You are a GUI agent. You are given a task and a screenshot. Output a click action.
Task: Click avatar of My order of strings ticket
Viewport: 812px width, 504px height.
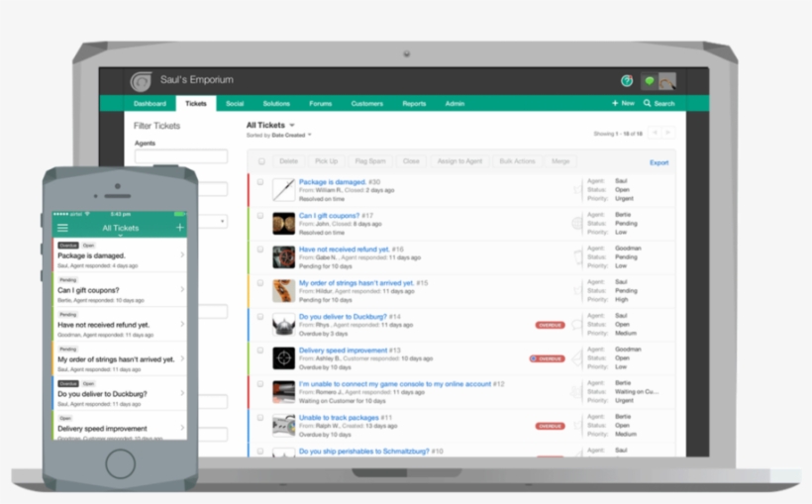284,291
